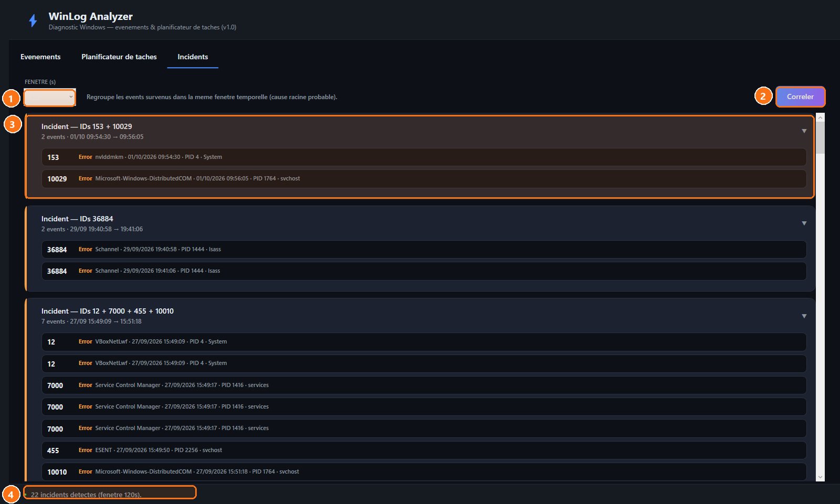Image resolution: width=840 pixels, height=504 pixels.
Task: Click the scrollbar up arrow
Action: tap(820, 118)
